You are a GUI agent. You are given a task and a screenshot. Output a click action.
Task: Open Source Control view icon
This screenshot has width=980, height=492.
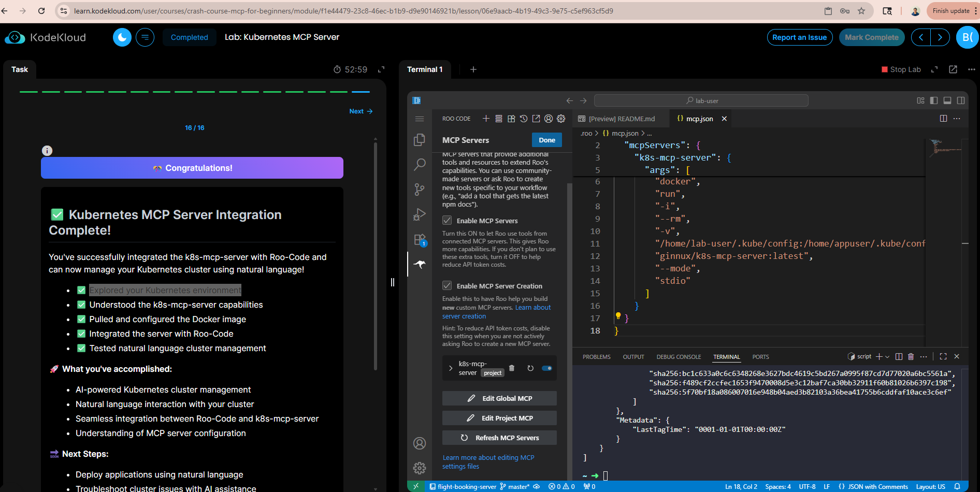tap(420, 190)
